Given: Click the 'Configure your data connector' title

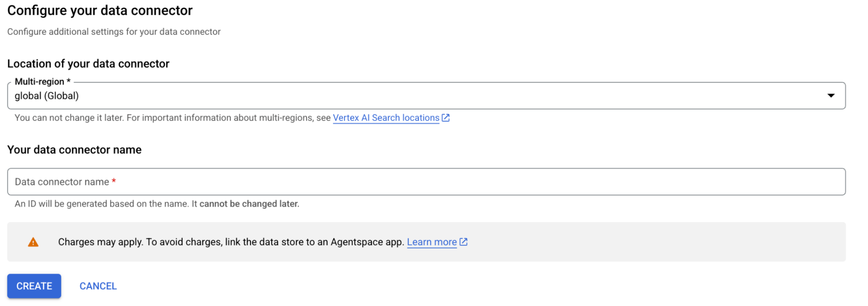Looking at the screenshot, I should pos(100,11).
